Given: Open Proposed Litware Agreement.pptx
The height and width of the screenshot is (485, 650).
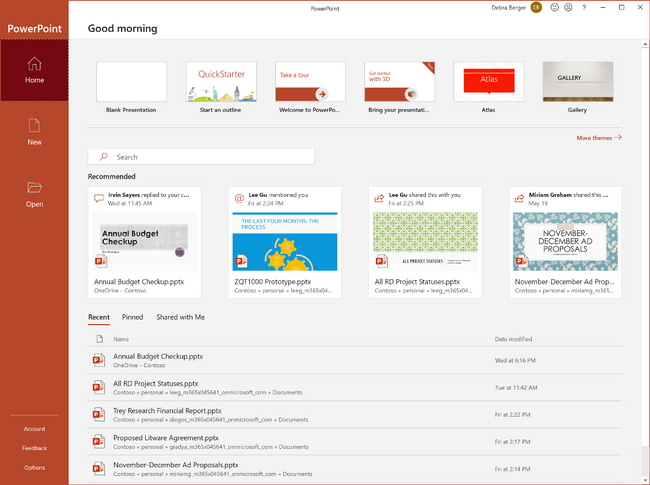Looking at the screenshot, I should pos(355,441).
